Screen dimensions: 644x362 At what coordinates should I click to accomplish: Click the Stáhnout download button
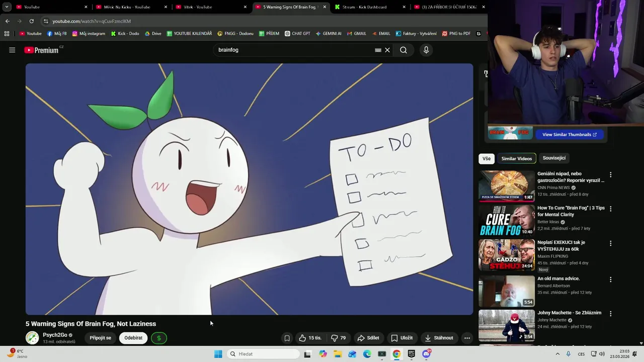coord(439,338)
